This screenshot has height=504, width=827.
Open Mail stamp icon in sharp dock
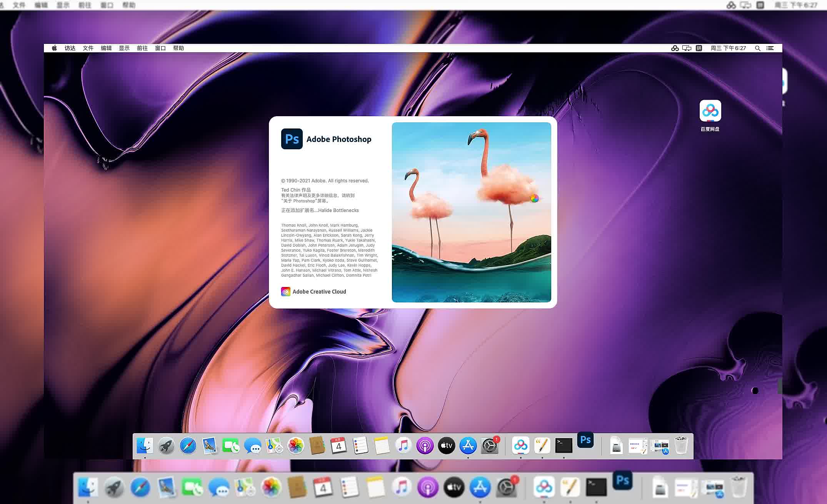[x=210, y=446]
